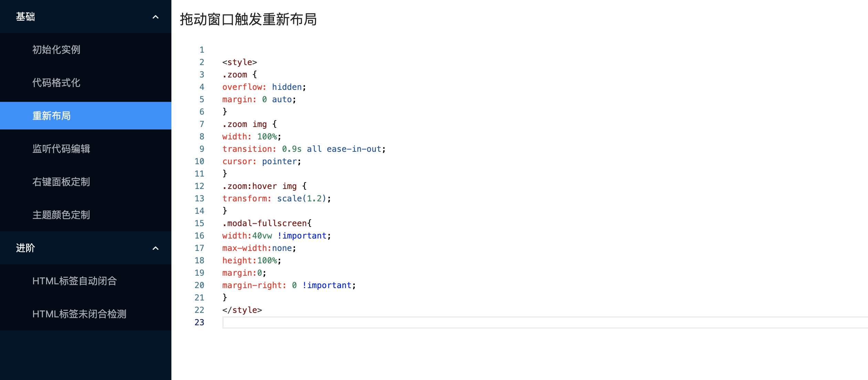Image resolution: width=868 pixels, height=380 pixels.
Task: Open 监听代码编辑 page
Action: pos(61,149)
